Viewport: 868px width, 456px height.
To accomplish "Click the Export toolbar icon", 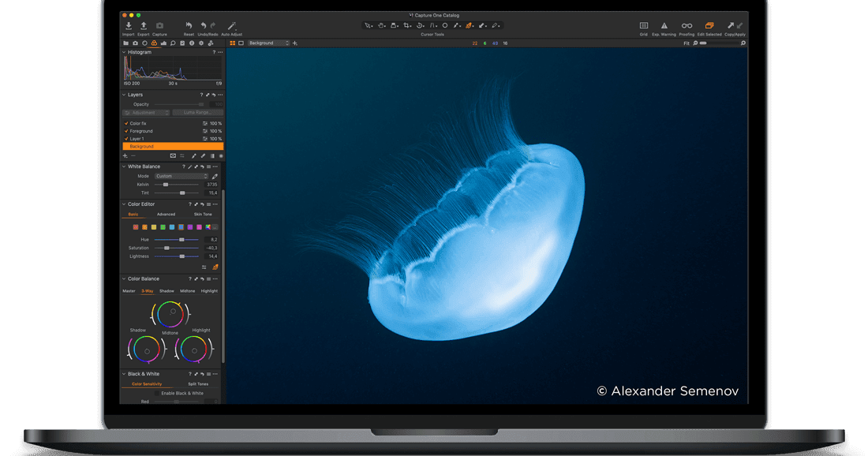I will coord(144,26).
